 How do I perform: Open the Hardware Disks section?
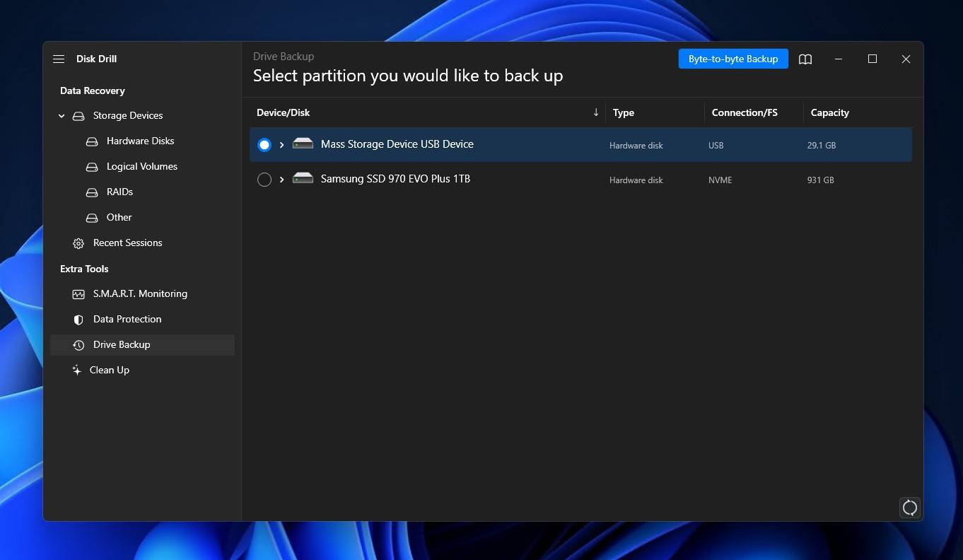tap(139, 141)
